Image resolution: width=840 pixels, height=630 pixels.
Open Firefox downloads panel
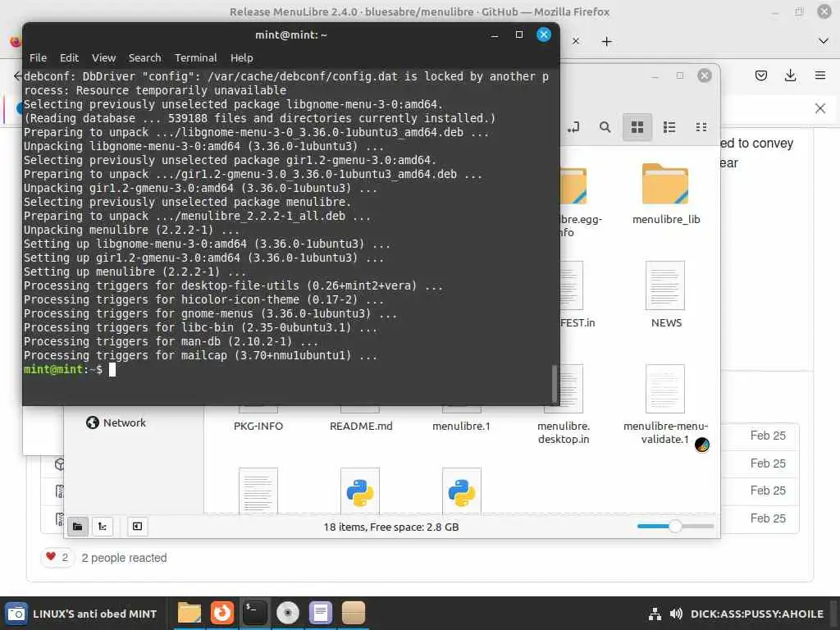click(790, 75)
